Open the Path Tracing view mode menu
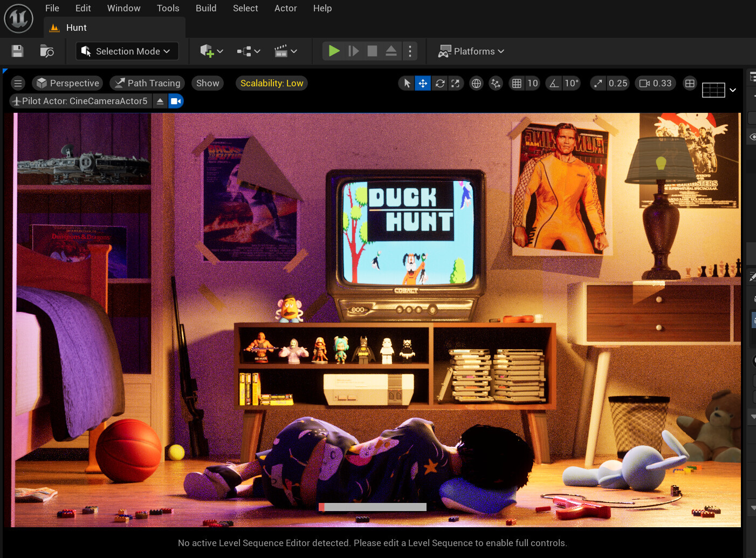The height and width of the screenshot is (558, 756). click(x=147, y=83)
